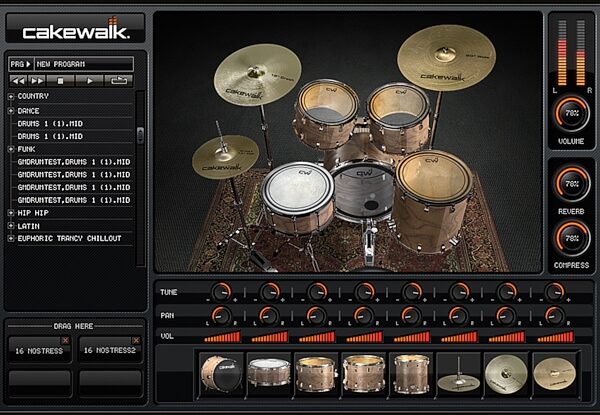
Task: Select the first tom thumbnail
Action: 316,374
